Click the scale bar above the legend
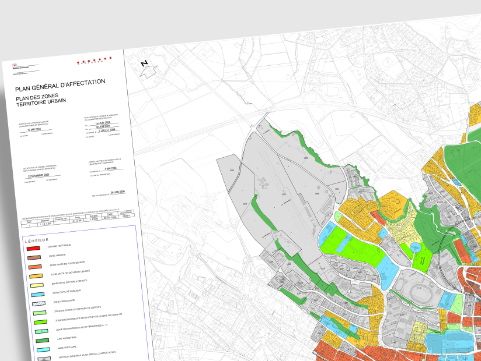Image resolution: width=481 pixels, height=361 pixels. 78,217
